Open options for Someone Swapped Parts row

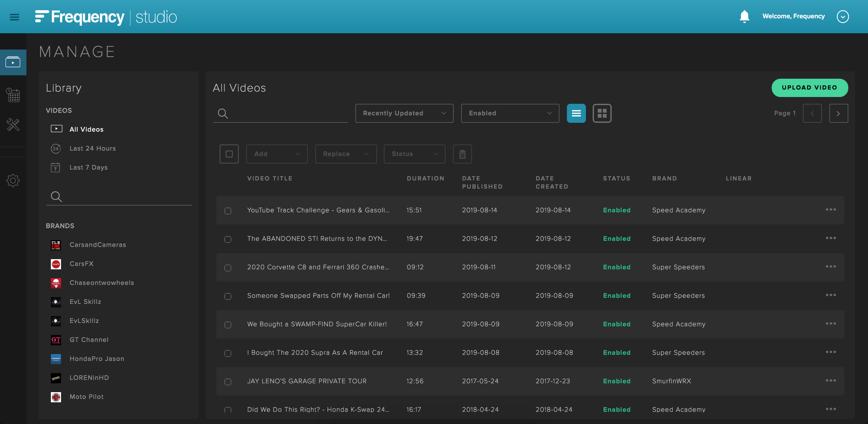[831, 295]
